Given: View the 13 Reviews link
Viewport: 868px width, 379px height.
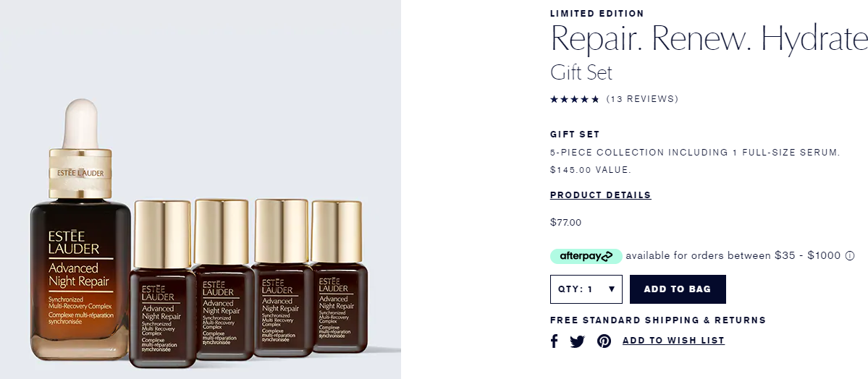Looking at the screenshot, I should 642,99.
